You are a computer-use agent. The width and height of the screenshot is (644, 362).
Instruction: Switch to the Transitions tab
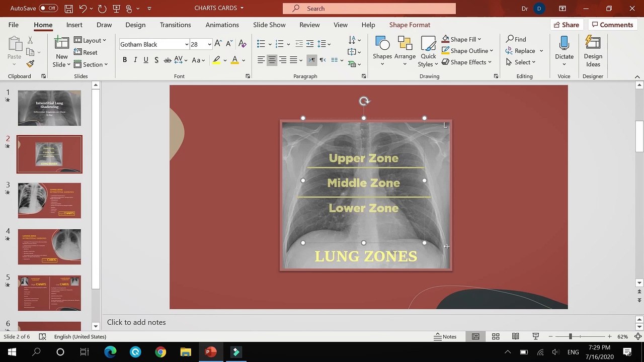(x=175, y=25)
